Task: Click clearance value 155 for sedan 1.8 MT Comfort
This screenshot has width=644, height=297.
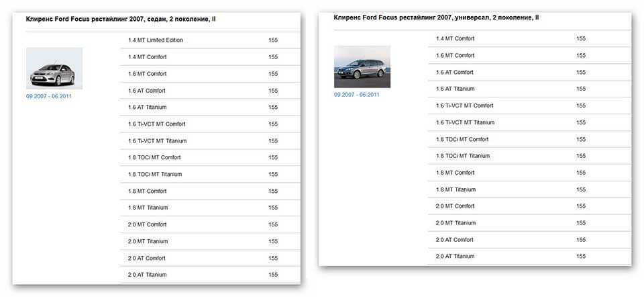Action: click(x=273, y=192)
